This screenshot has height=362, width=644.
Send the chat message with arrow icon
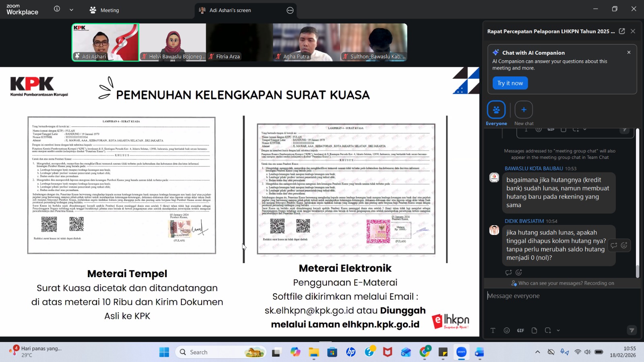click(632, 330)
